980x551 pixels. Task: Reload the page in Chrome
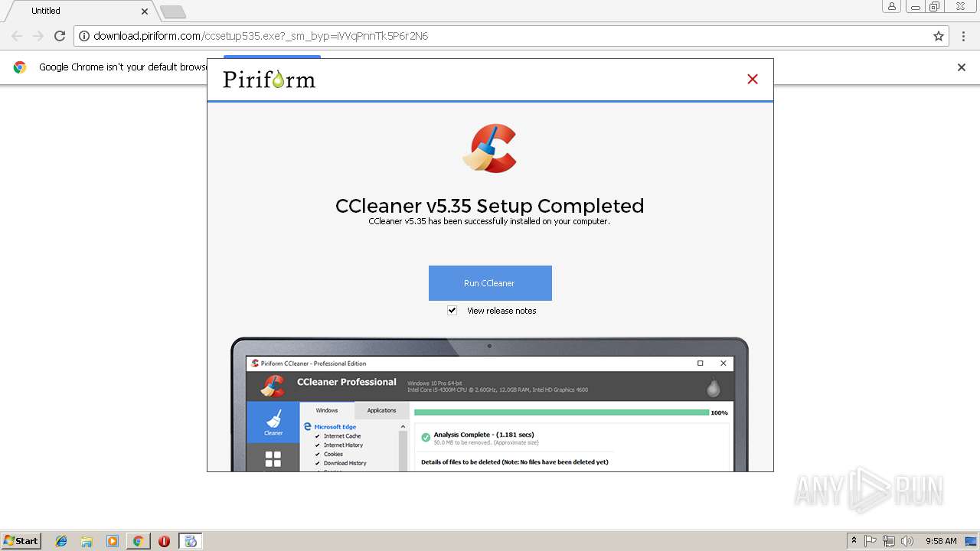click(x=60, y=36)
